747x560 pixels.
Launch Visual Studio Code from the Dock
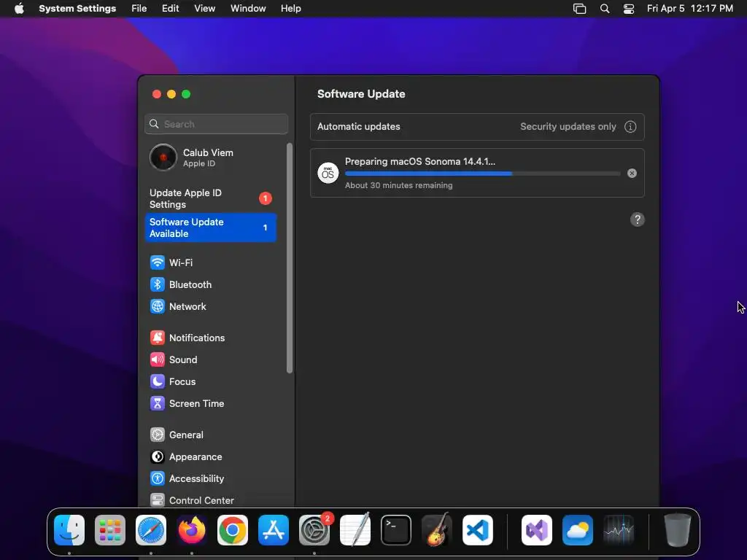(x=478, y=530)
